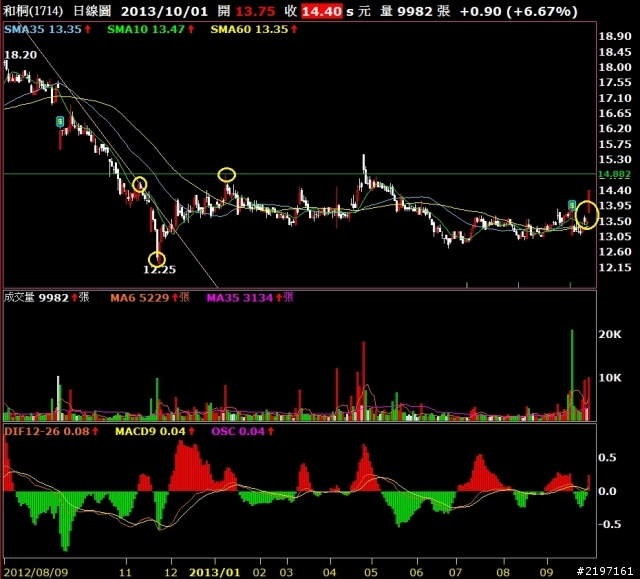This screenshot has width=640, height=579.
Task: Click the teal marker icon near September peak
Action: [x=572, y=205]
